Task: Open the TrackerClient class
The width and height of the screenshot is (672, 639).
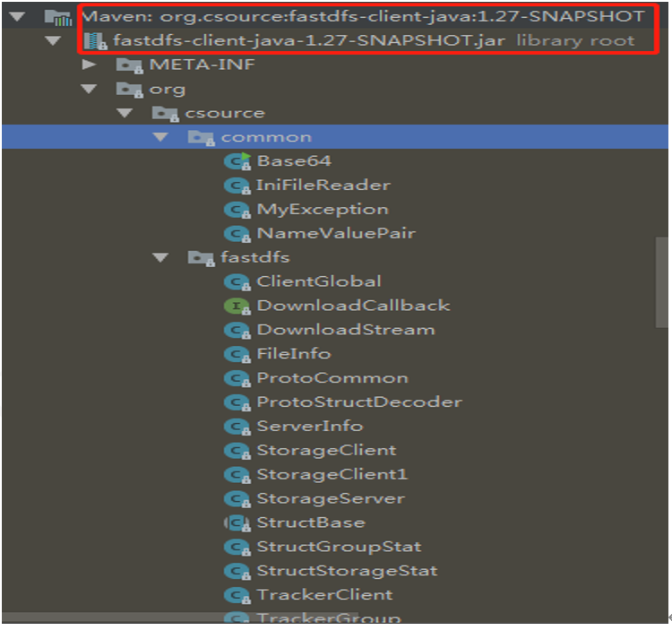Action: click(324, 595)
